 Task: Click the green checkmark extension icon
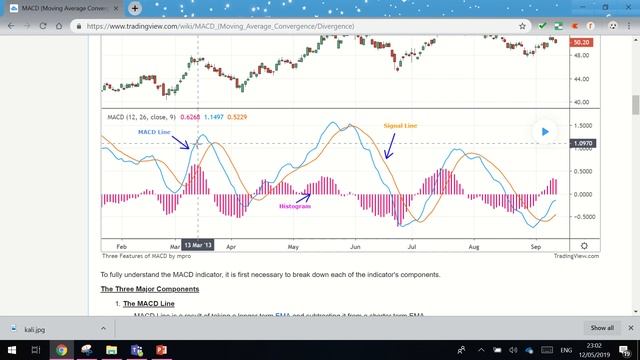(x=542, y=26)
